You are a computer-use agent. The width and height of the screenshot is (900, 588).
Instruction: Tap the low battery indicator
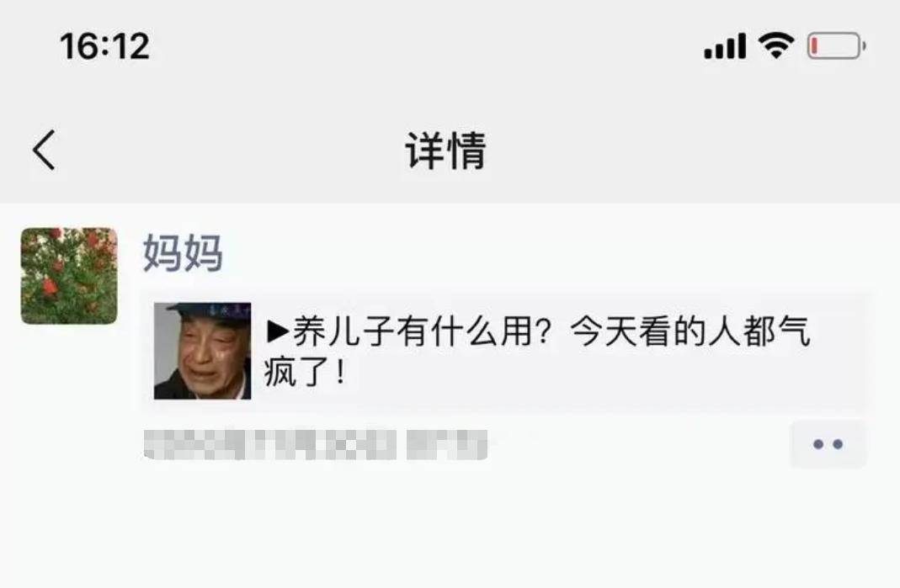(837, 46)
